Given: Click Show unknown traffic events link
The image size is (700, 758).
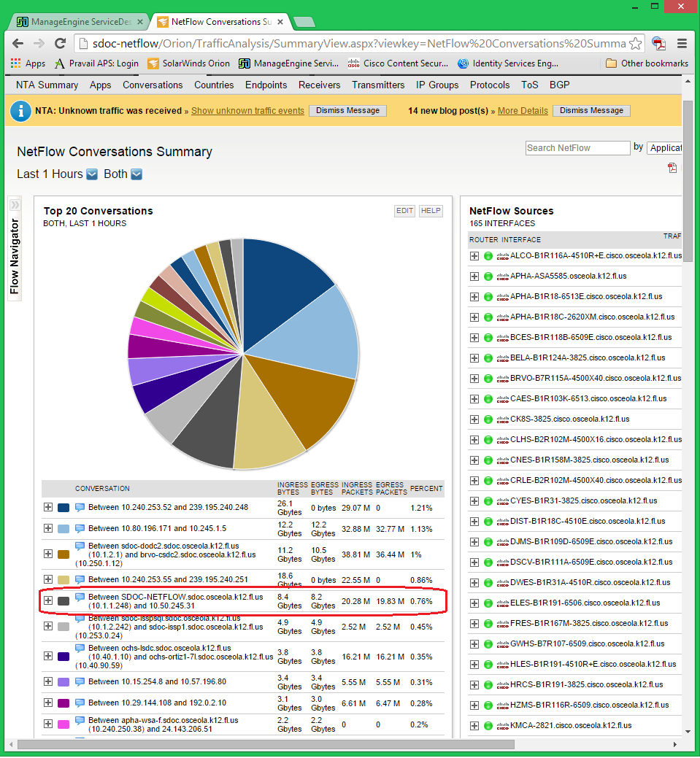Looking at the screenshot, I should point(247,111).
